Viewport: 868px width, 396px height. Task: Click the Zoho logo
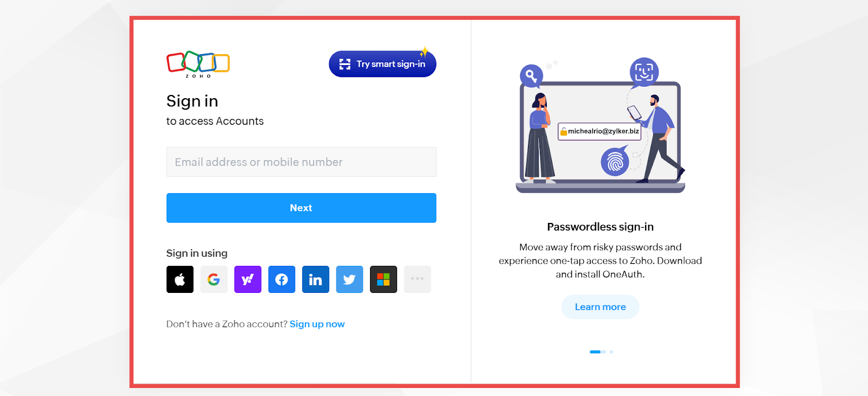tap(198, 65)
